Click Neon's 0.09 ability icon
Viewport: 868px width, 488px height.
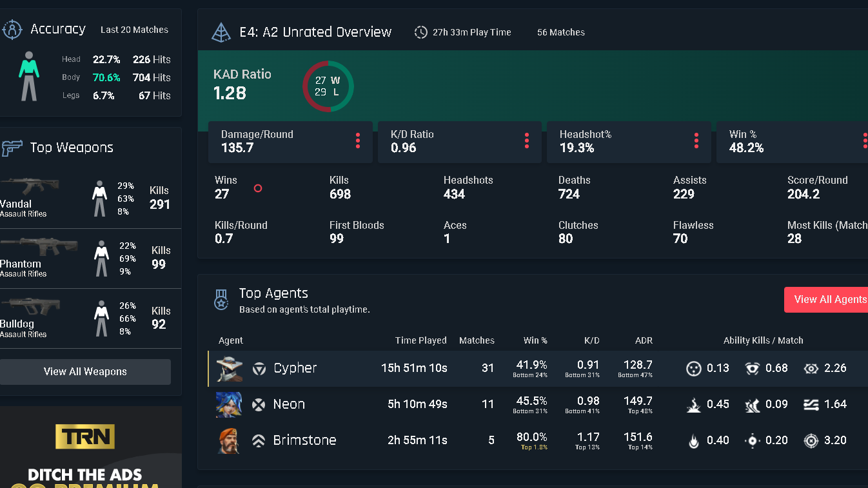752,405
